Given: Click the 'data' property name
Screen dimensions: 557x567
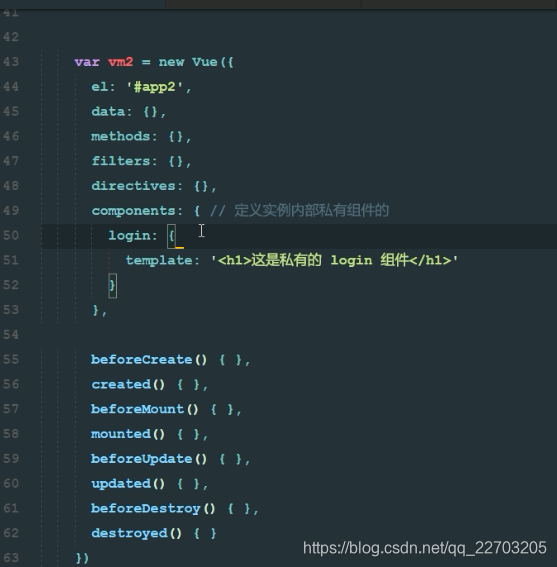Looking at the screenshot, I should pyautogui.click(x=108, y=111).
